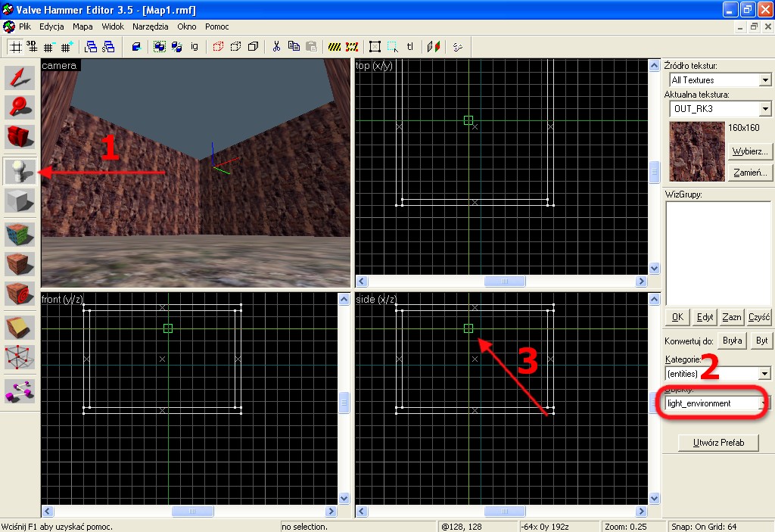This screenshot has height=532, width=775.
Task: Click the Cut scissors icon
Action: 276,47
